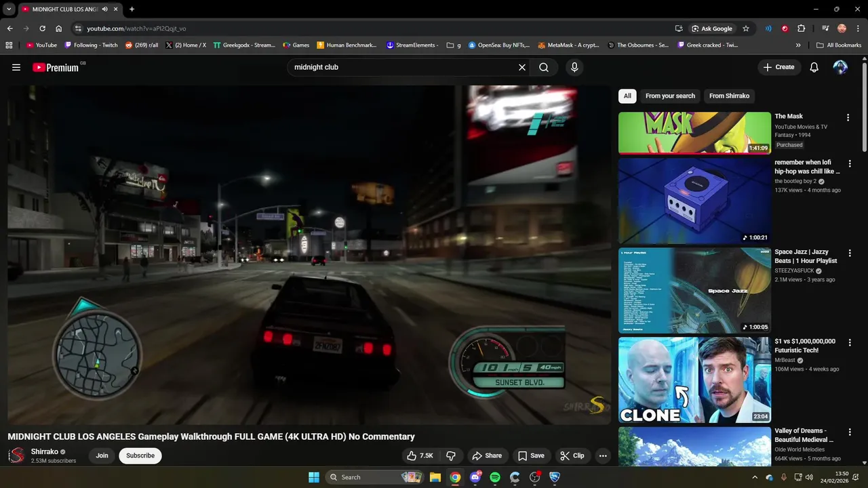Expand hidden bookmarks chevron
Screen dimensions: 868x488
[798, 45]
